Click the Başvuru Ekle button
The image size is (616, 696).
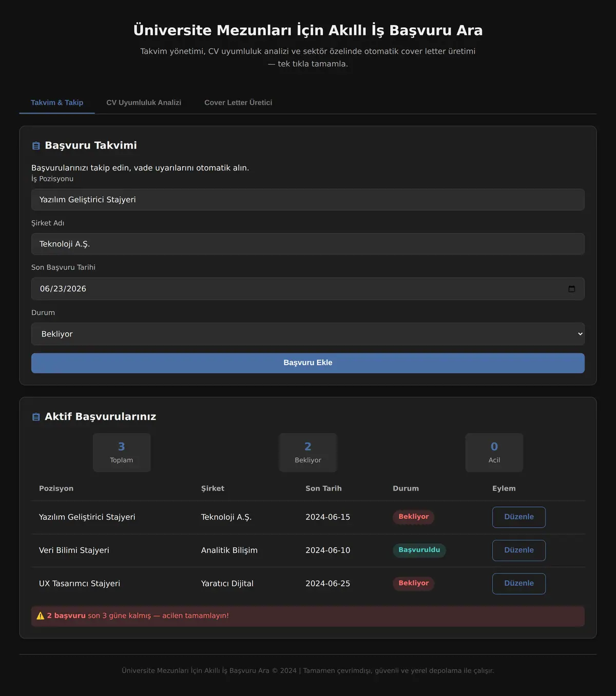click(308, 363)
